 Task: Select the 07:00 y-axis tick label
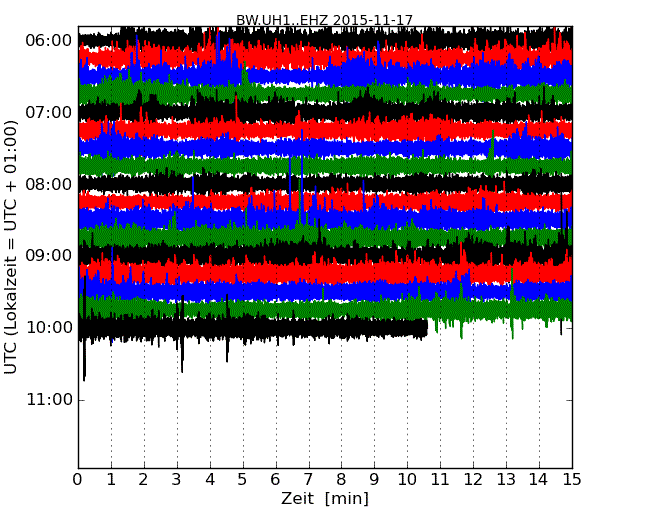coord(48,112)
